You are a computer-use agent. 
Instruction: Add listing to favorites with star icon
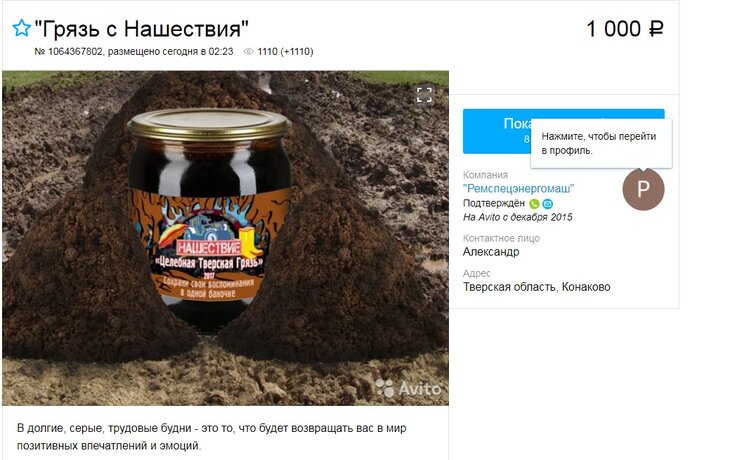tap(21, 28)
